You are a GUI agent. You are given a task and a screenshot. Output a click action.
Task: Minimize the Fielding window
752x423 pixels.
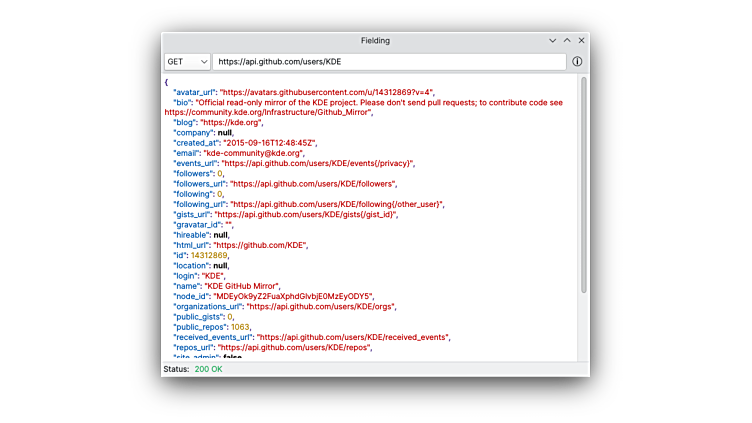[553, 41]
